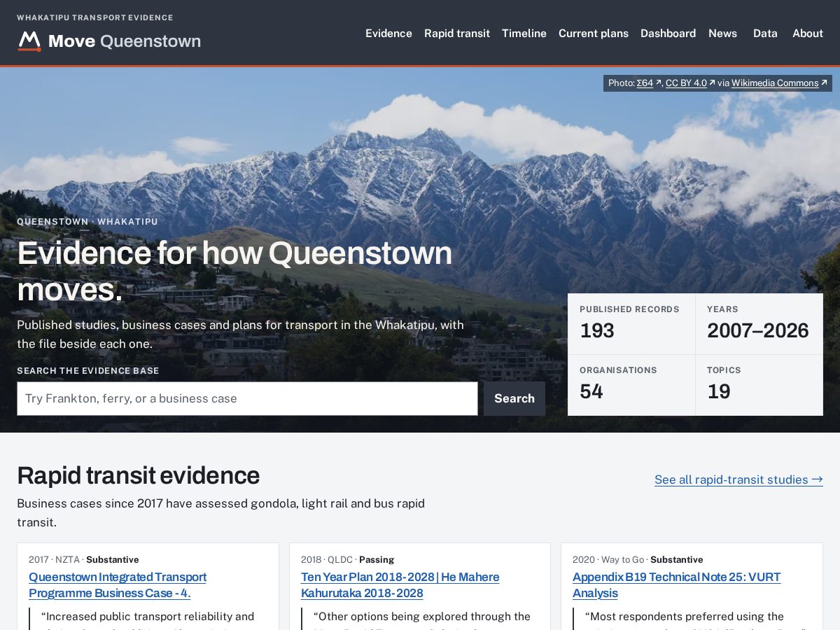
Task: Go to the News section
Action: [x=722, y=33]
